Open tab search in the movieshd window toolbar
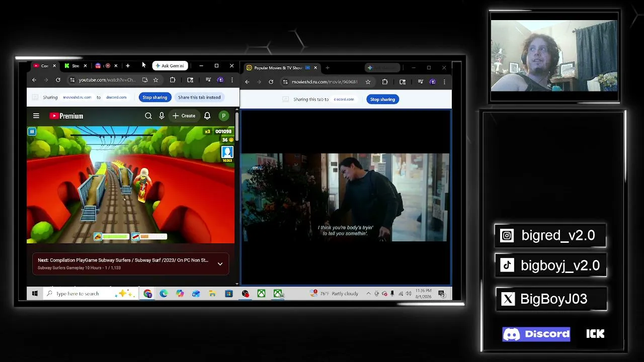Viewport: 644px width, 362px height. click(403, 82)
